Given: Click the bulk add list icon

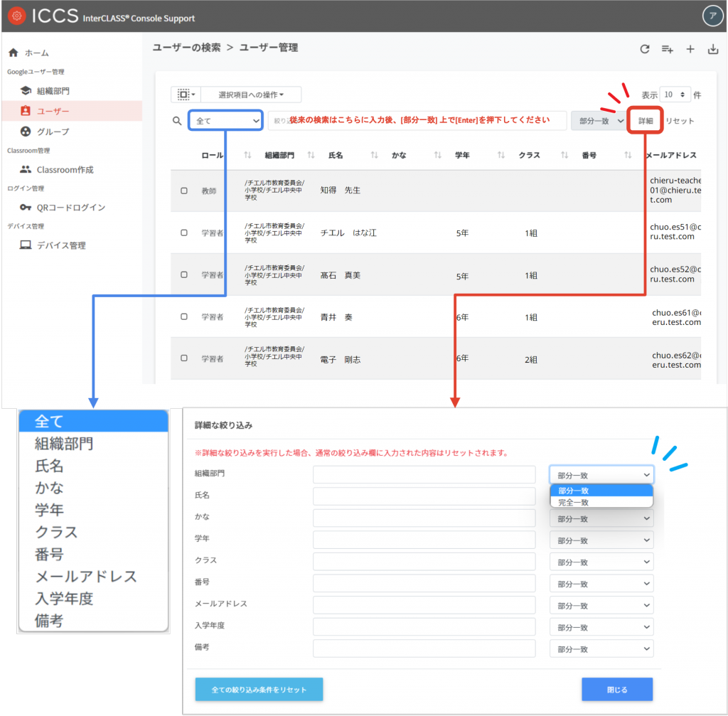Looking at the screenshot, I should [667, 49].
